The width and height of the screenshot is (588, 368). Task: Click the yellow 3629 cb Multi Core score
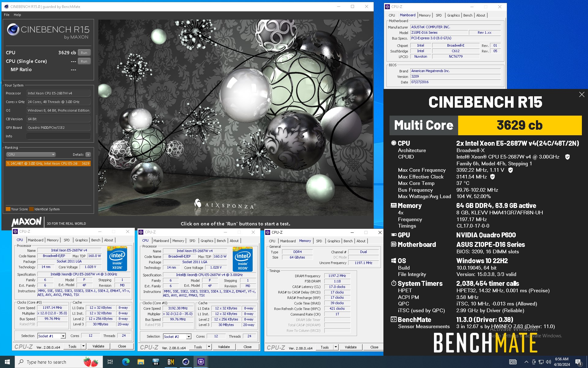tap(520, 125)
